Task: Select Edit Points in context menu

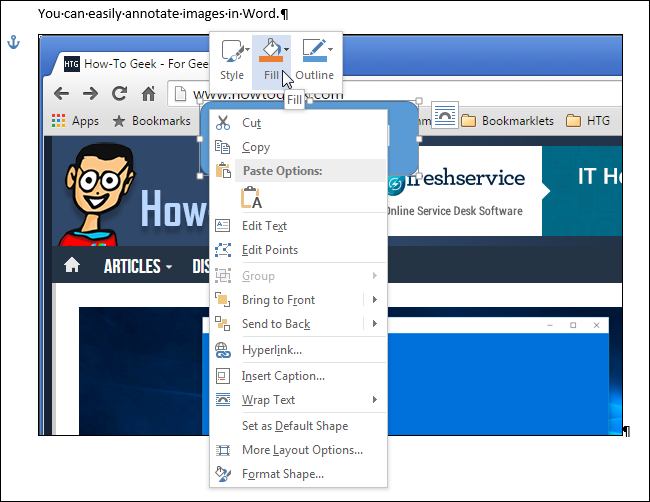Action: (x=298, y=250)
